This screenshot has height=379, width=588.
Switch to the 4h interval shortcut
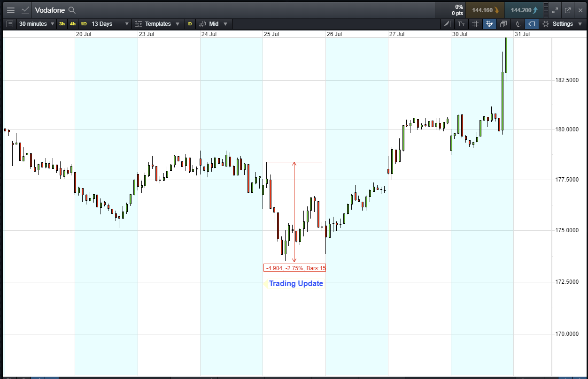coord(73,24)
